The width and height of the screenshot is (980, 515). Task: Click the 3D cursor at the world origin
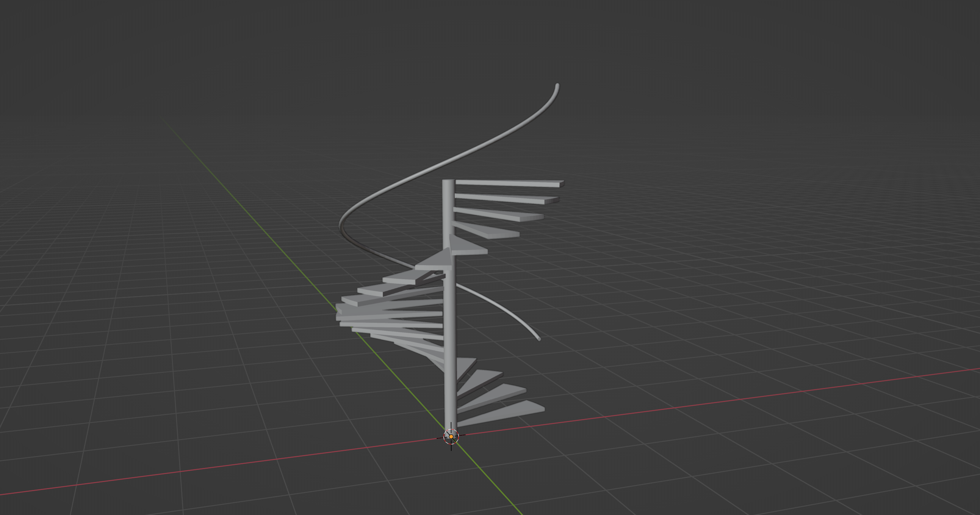(x=451, y=436)
